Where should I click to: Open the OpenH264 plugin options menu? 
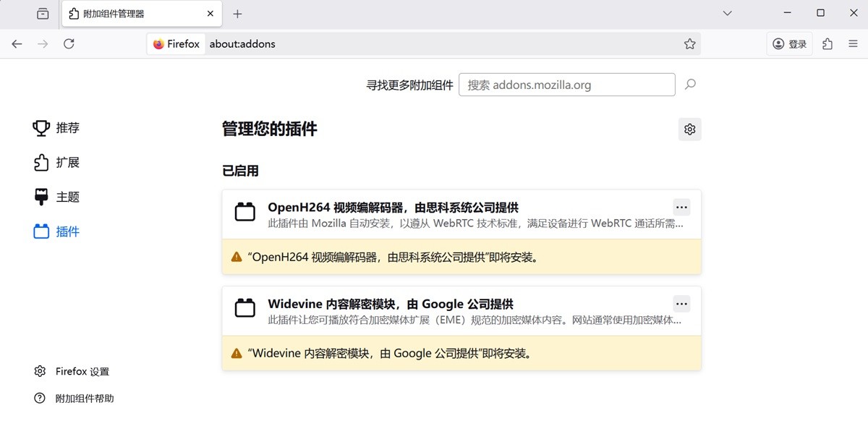click(681, 207)
